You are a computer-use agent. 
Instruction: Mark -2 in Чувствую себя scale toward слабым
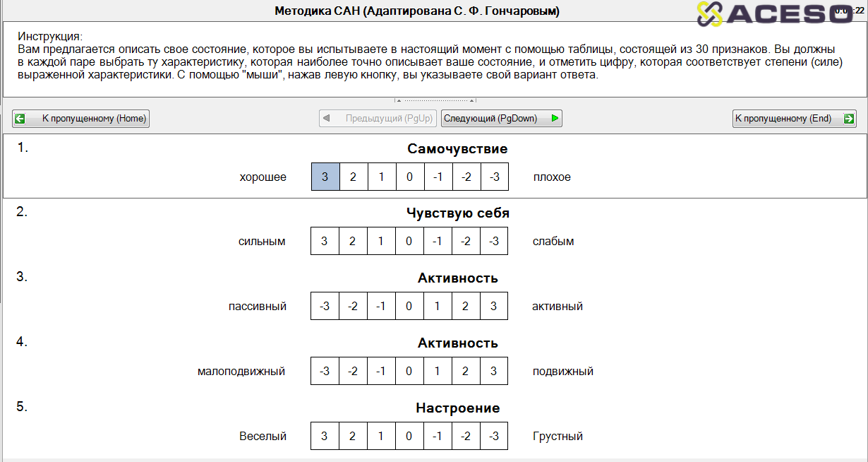coord(466,241)
